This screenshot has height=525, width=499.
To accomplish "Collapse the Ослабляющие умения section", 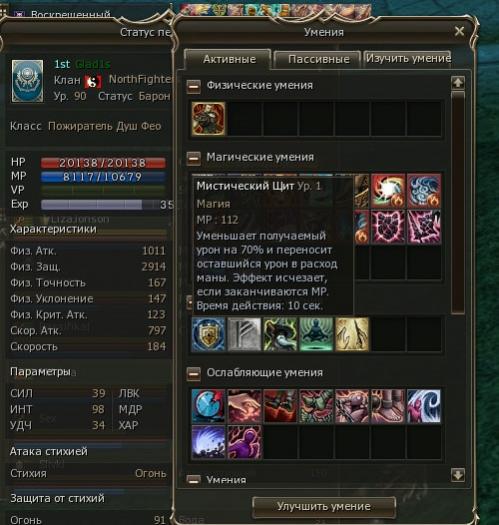I will pyautogui.click(x=193, y=374).
